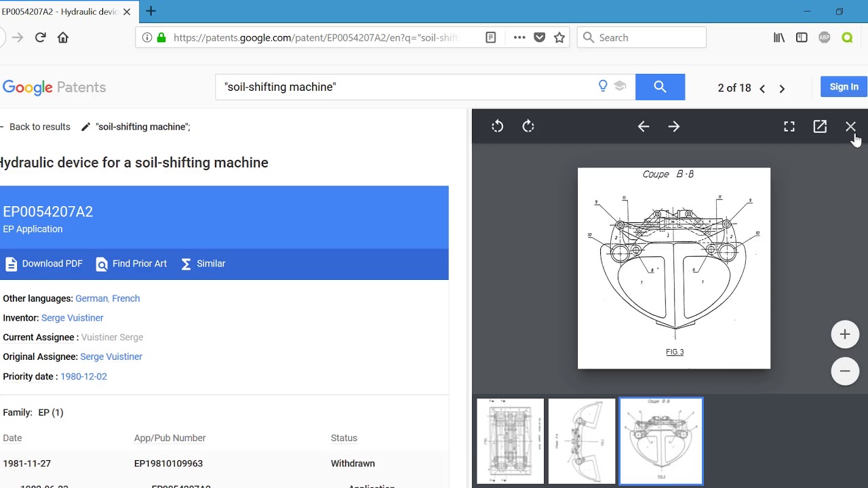868x488 pixels.
Task: Click inventor Serge Vuistiner link
Action: click(73, 318)
